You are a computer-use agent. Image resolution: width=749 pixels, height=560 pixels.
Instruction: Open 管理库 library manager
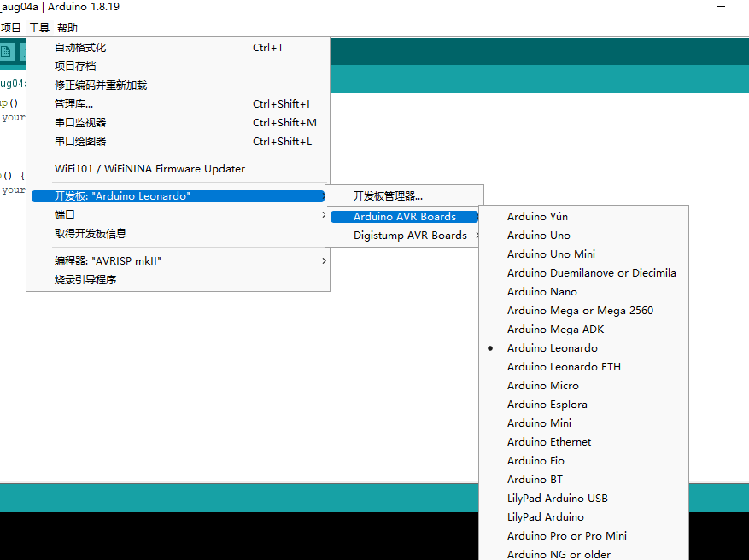coord(73,104)
